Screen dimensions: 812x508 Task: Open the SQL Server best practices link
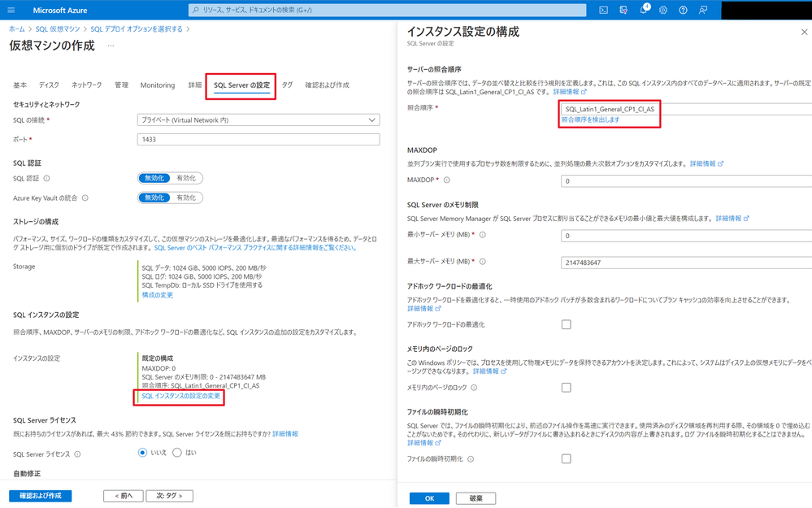[255, 248]
